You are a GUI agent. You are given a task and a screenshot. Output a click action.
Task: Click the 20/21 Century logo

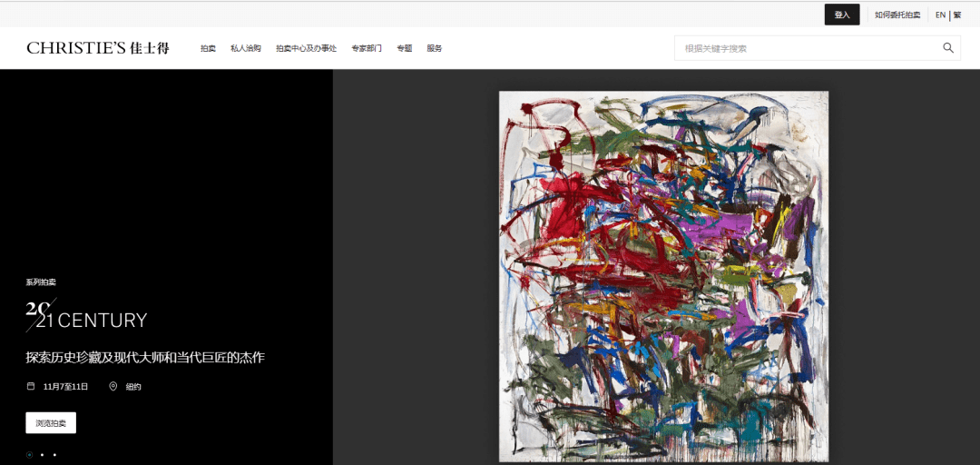pos(86,315)
